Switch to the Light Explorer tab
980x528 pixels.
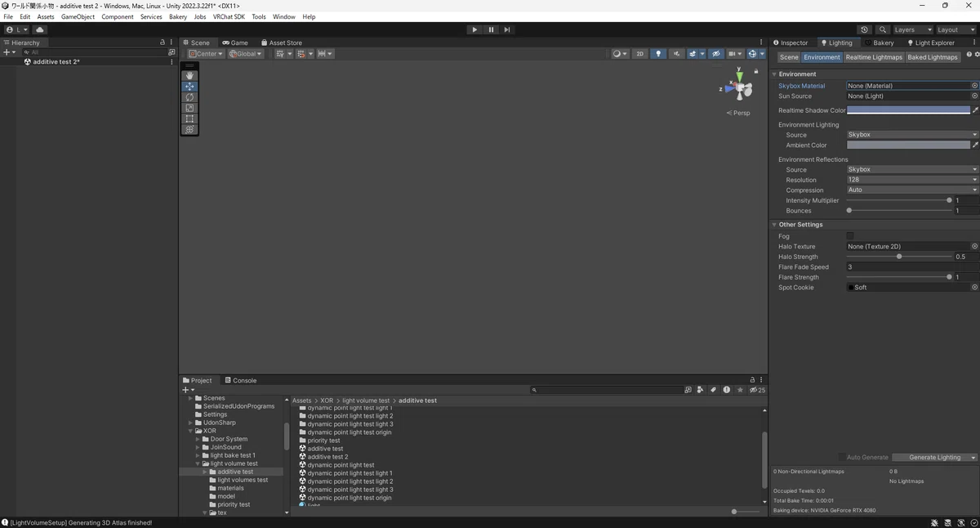[931, 43]
